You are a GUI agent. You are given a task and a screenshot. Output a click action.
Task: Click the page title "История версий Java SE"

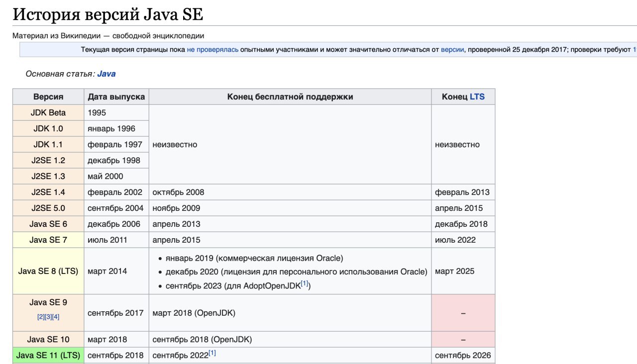(x=107, y=13)
